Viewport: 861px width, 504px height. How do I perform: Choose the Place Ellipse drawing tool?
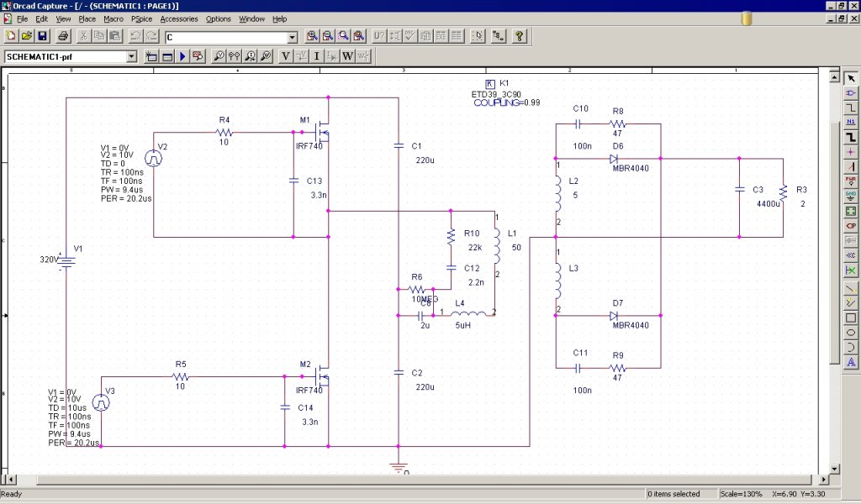click(851, 333)
